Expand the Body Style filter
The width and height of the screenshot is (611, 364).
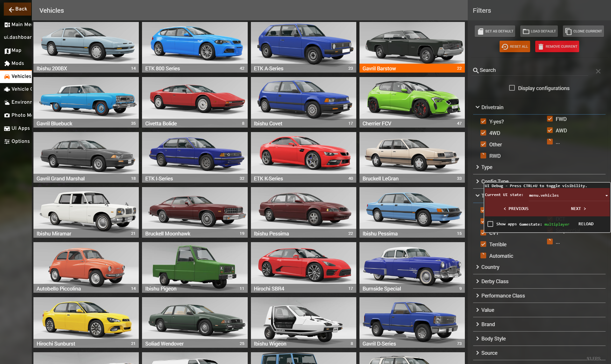point(539,339)
